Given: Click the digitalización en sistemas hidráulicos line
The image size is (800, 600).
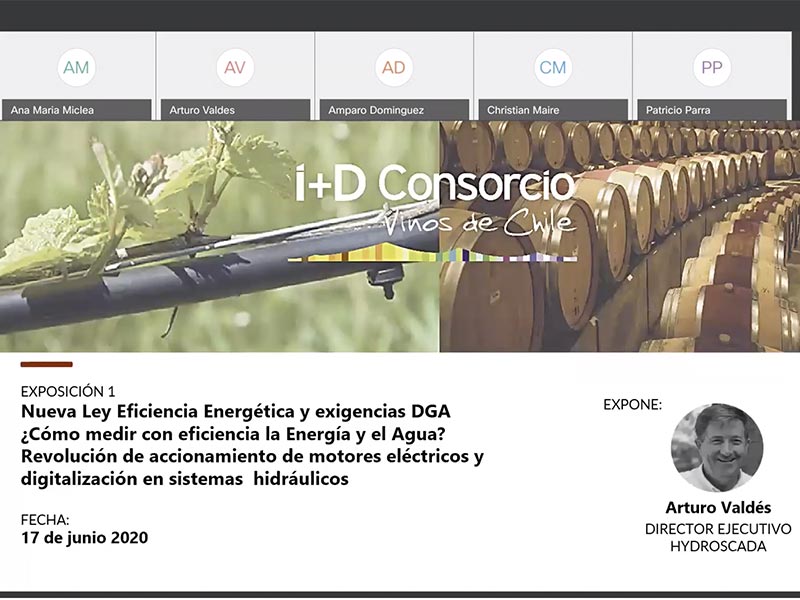Looking at the screenshot, I should point(185,479).
